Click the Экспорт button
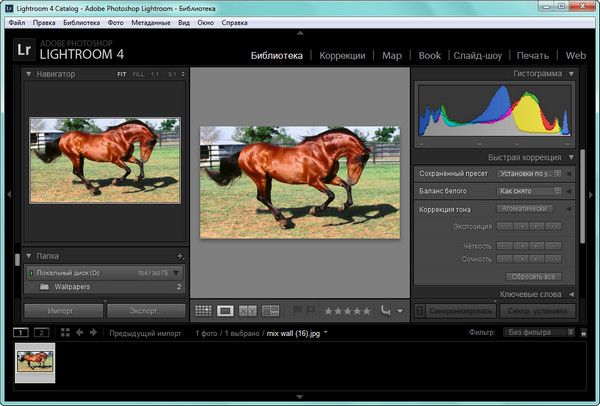600x406 pixels. point(145,310)
